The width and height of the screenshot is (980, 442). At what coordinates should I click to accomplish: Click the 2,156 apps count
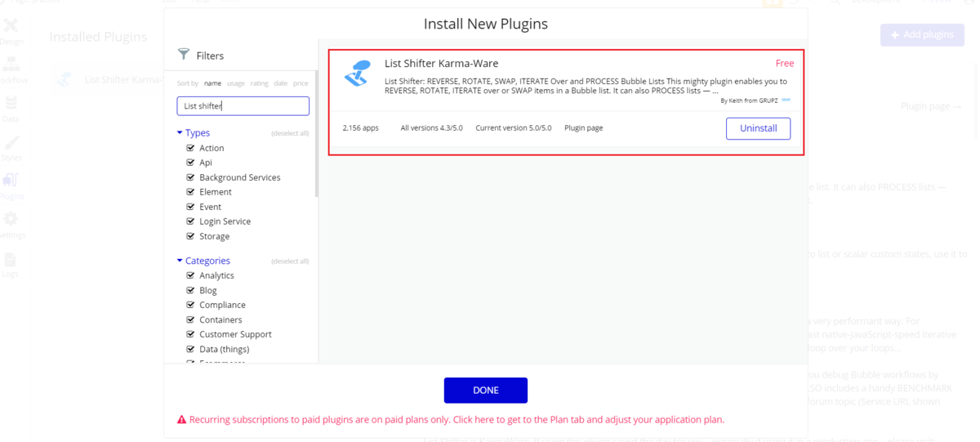click(360, 128)
